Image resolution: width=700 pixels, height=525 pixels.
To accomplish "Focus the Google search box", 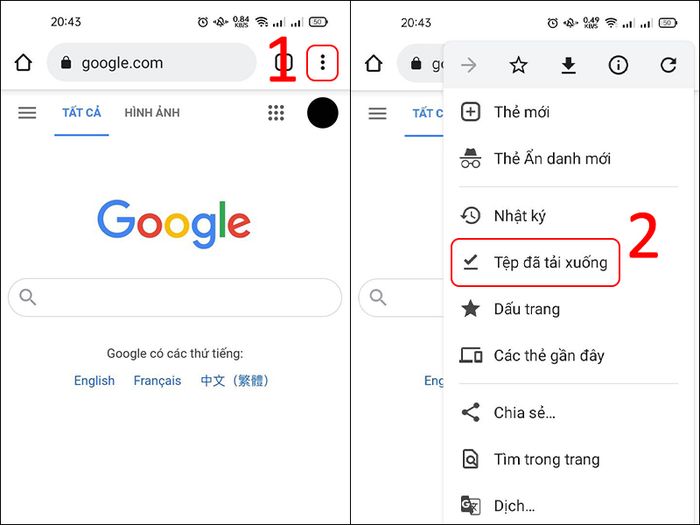I will pos(175,297).
